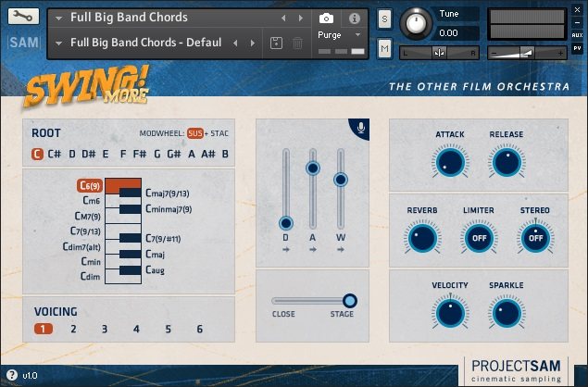Viewport: 588px width, 387px height.
Task: Toggle the modwheel SUS mode
Action: 195,133
